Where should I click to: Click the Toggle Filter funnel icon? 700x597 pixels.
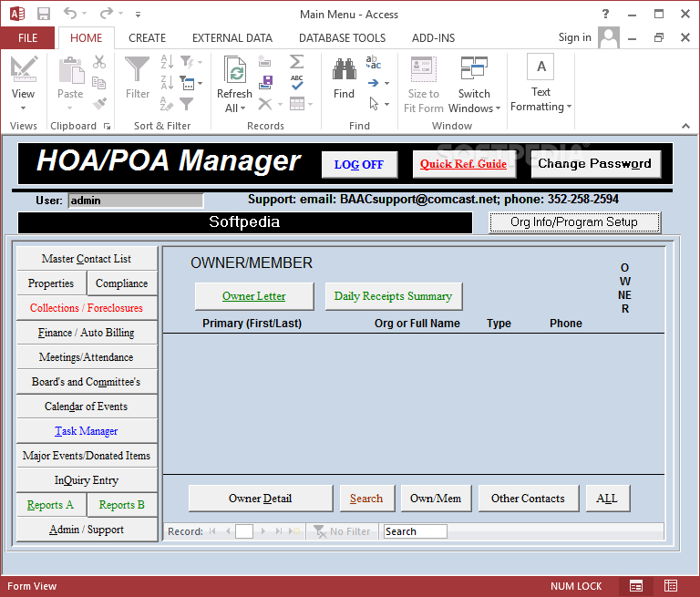click(x=187, y=104)
